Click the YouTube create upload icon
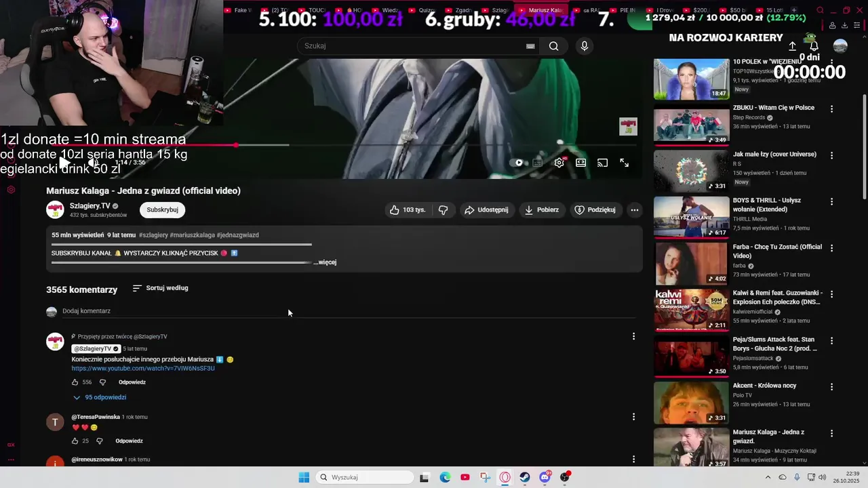The height and width of the screenshot is (488, 868). 792,46
